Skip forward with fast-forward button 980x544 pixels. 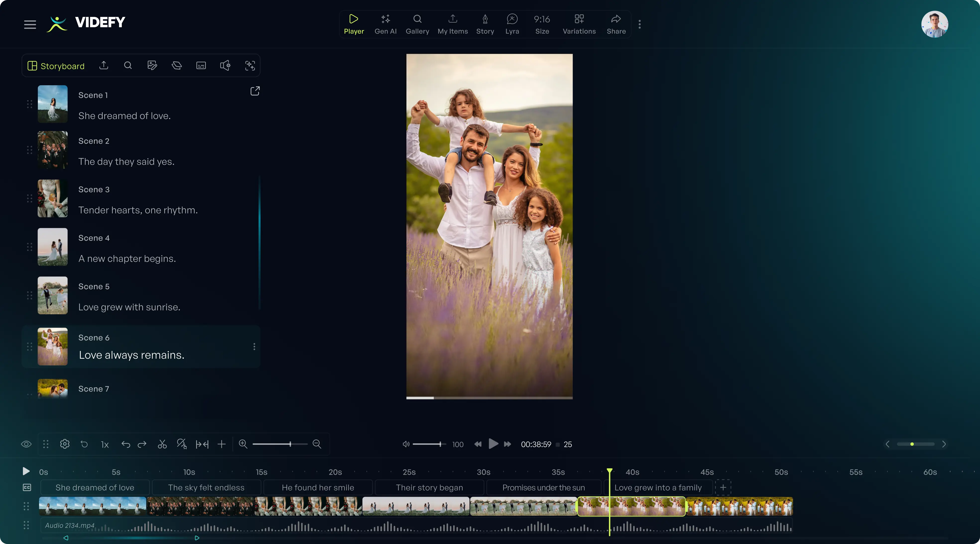(x=507, y=444)
